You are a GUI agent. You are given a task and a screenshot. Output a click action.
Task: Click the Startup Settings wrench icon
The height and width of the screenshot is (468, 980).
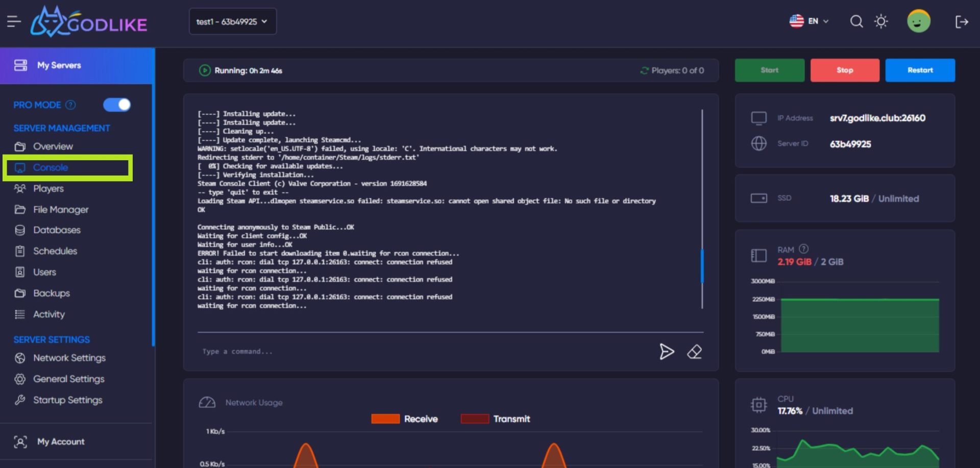20,400
